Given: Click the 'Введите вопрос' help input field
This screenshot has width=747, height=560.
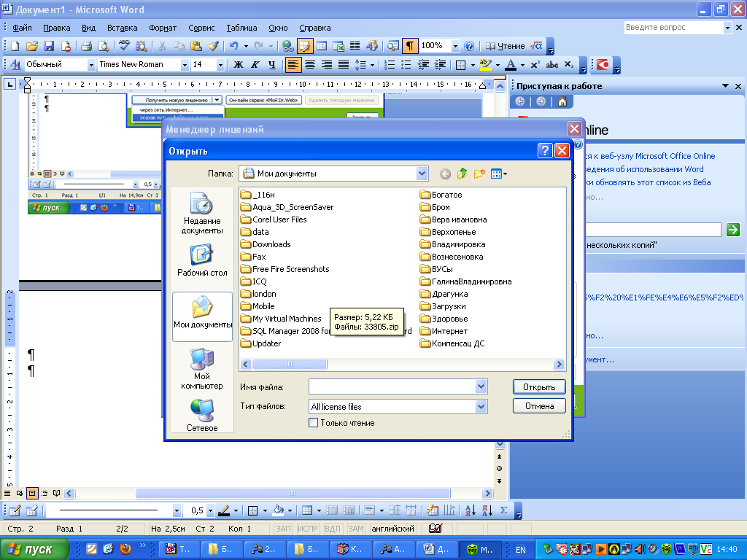Looking at the screenshot, I should (x=673, y=28).
